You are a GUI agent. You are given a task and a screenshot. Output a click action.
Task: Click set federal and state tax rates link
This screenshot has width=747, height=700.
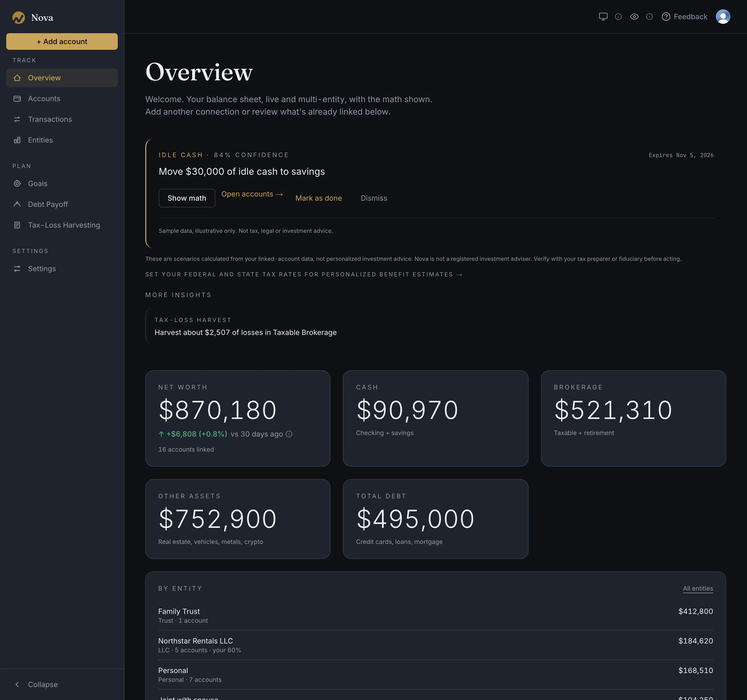point(304,275)
